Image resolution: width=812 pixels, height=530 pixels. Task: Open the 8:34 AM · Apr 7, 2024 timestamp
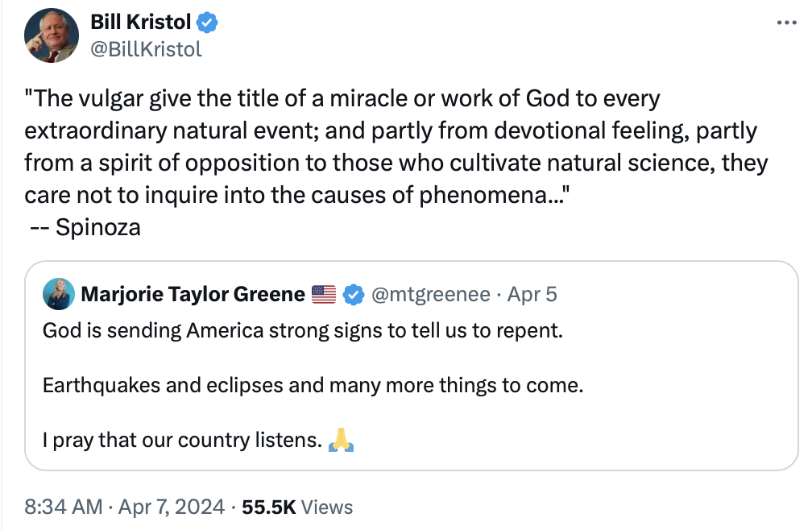(x=123, y=507)
